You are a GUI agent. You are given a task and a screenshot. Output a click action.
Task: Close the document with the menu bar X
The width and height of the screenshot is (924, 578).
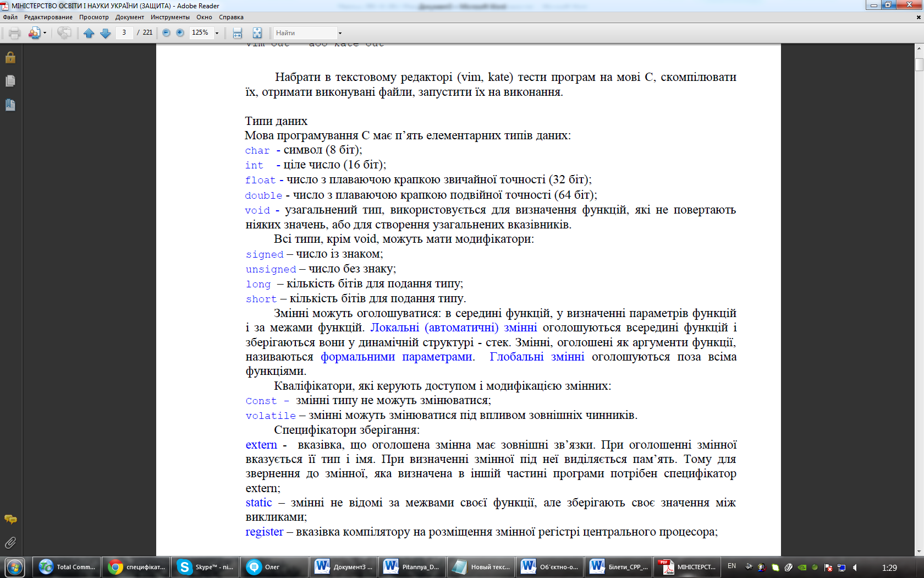919,17
